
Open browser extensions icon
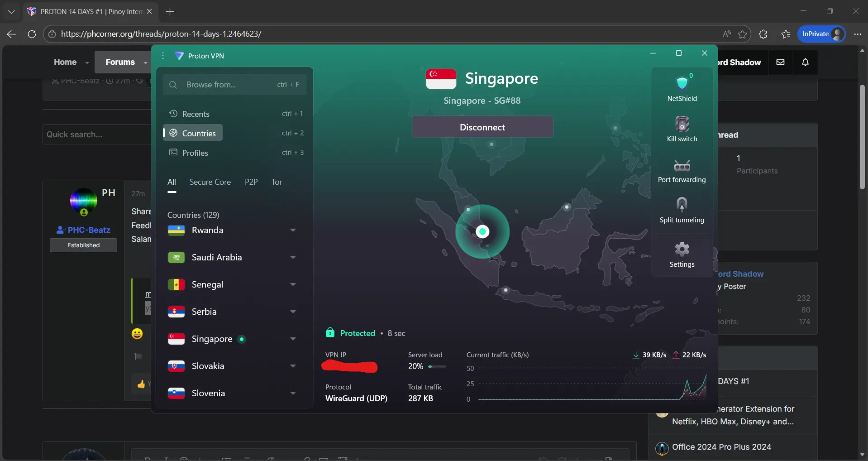click(763, 34)
